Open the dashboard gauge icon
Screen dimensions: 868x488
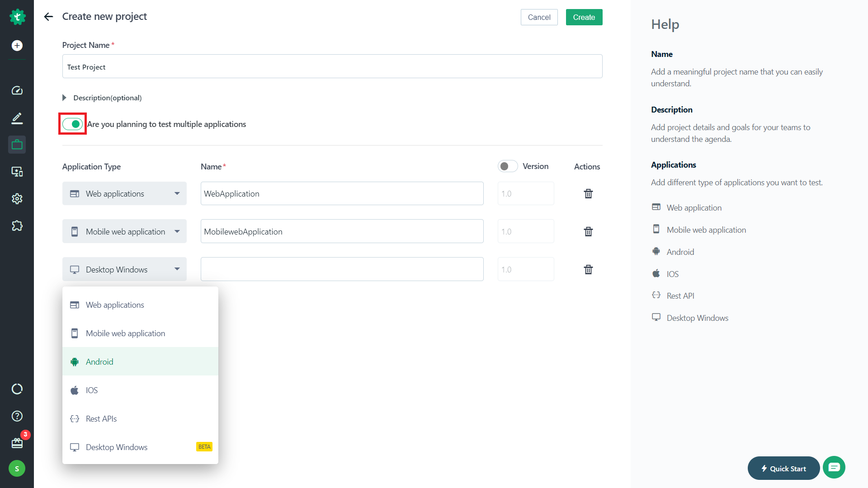click(17, 90)
